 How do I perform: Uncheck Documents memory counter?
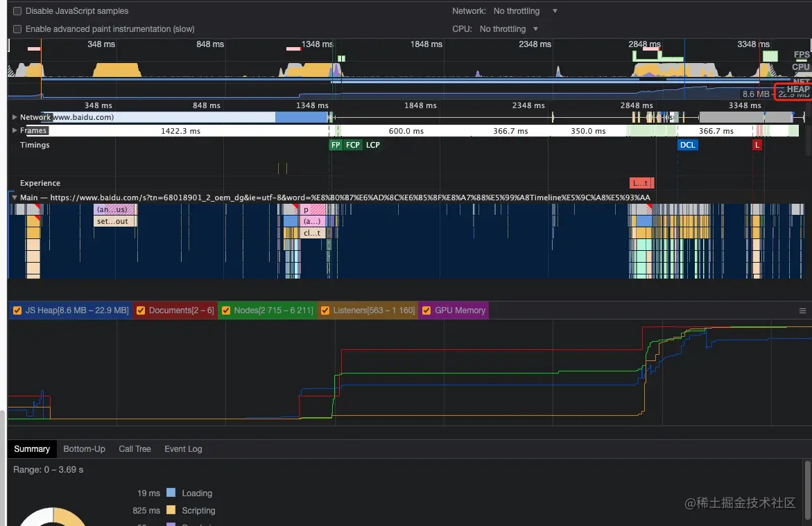140,310
